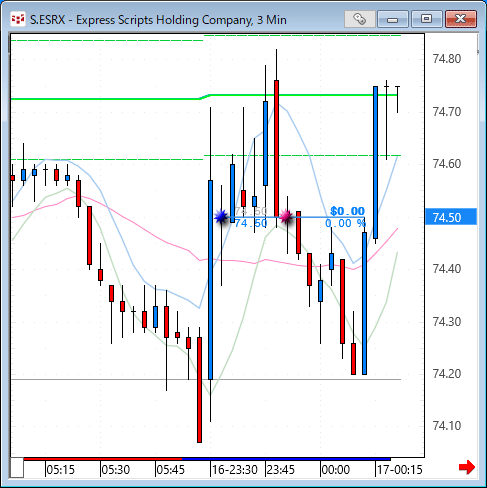This screenshot has width=487, height=488.
Task: Click the CQG chart icon in title bar
Action: tap(17, 20)
